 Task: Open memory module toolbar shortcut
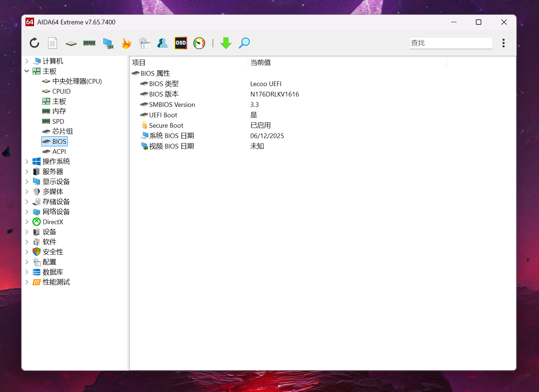[x=89, y=43]
